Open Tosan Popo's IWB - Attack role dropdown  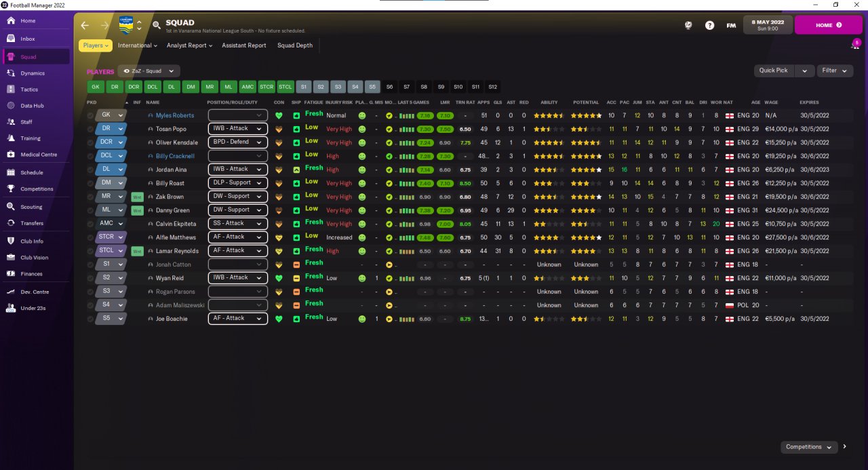point(237,129)
